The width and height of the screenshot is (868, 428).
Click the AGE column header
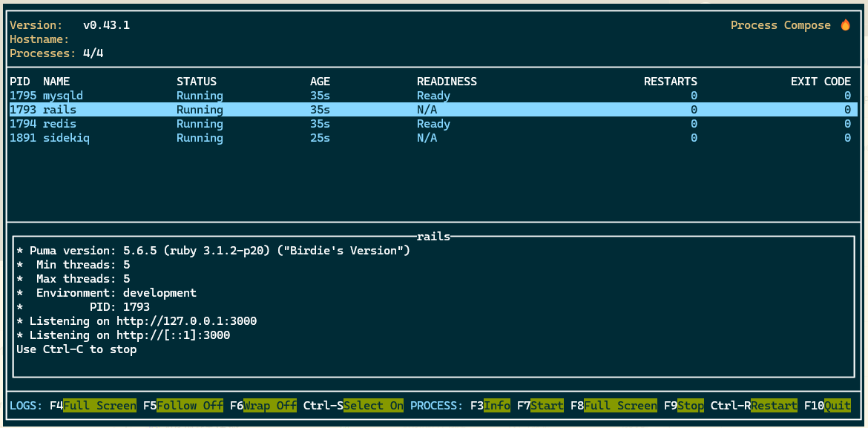coord(320,82)
